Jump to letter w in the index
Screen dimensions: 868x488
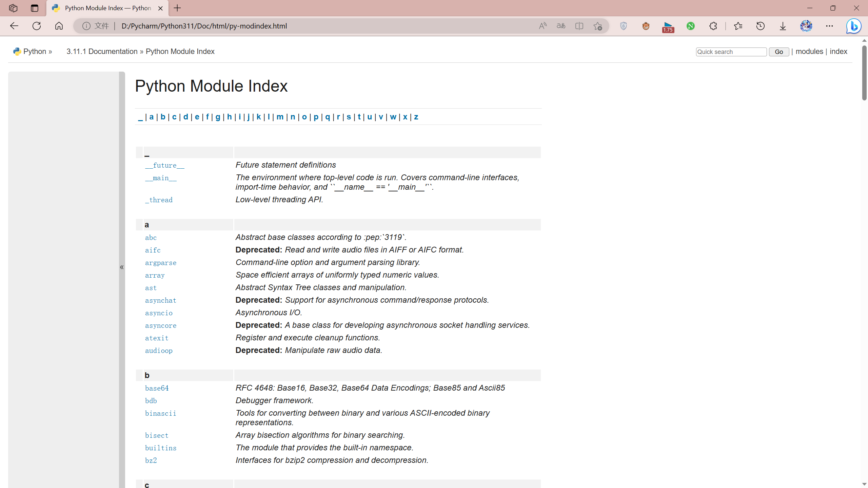coord(393,117)
